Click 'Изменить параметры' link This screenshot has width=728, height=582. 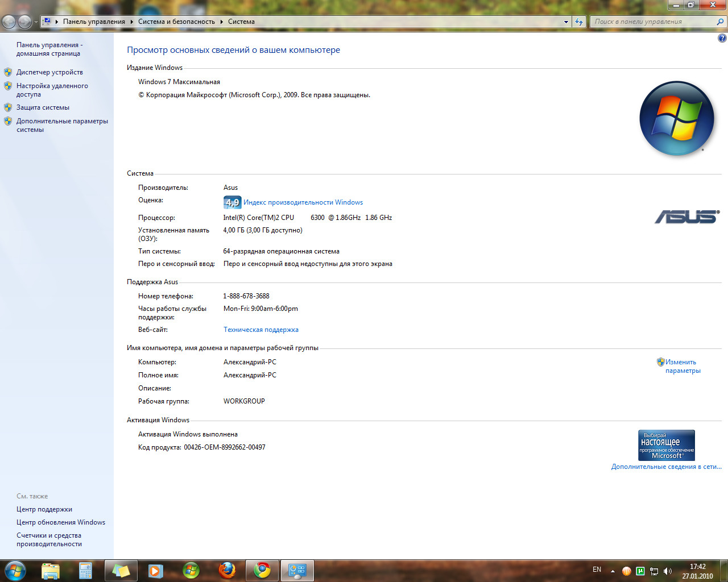coord(682,366)
